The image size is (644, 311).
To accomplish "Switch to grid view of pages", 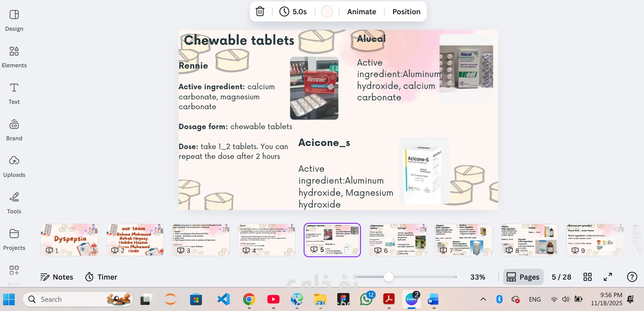I will tap(588, 277).
